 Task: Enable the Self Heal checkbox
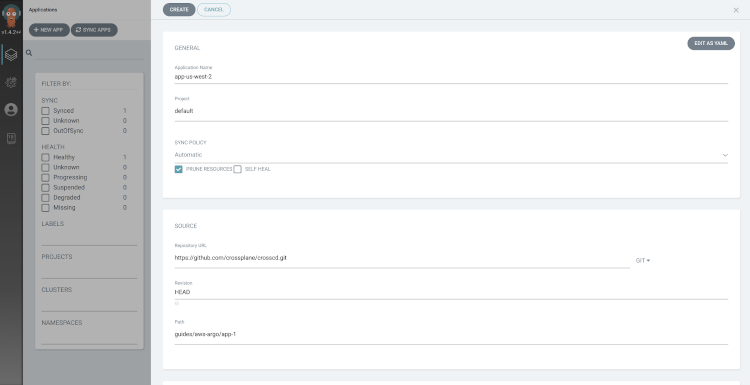click(237, 169)
